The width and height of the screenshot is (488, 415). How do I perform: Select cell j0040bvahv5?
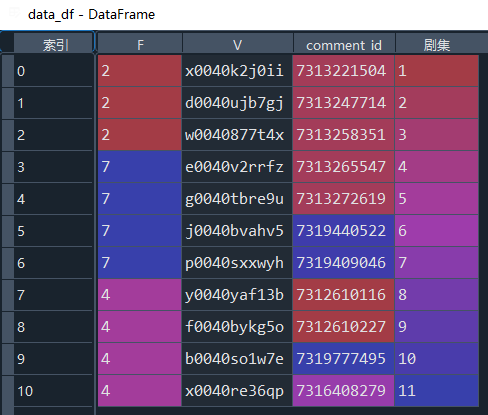(237, 231)
